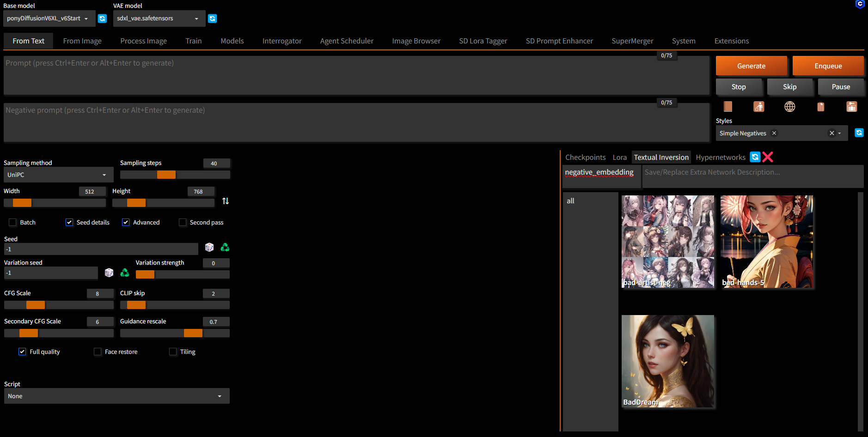Click the Skip button
Viewport: 868px width, 437px height.
(790, 87)
